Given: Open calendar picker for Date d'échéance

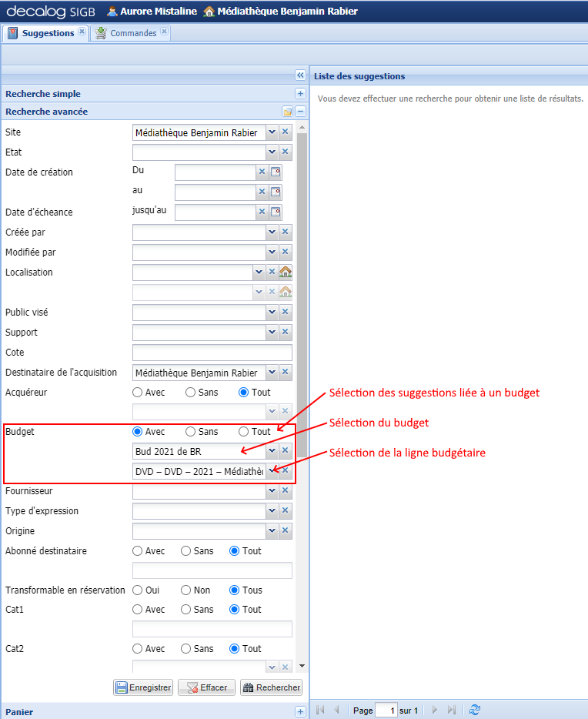Looking at the screenshot, I should pyautogui.click(x=276, y=212).
